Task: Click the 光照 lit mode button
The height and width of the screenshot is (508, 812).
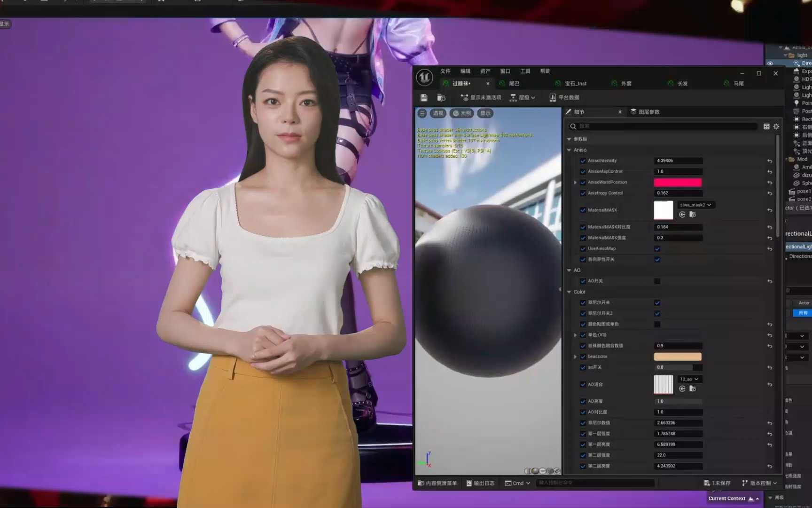Action: (462, 113)
